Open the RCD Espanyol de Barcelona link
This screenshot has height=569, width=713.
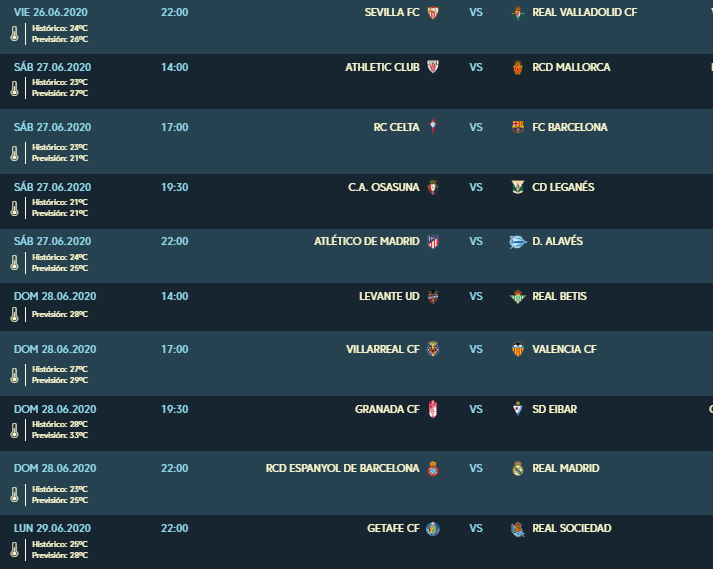pyautogui.click(x=342, y=468)
